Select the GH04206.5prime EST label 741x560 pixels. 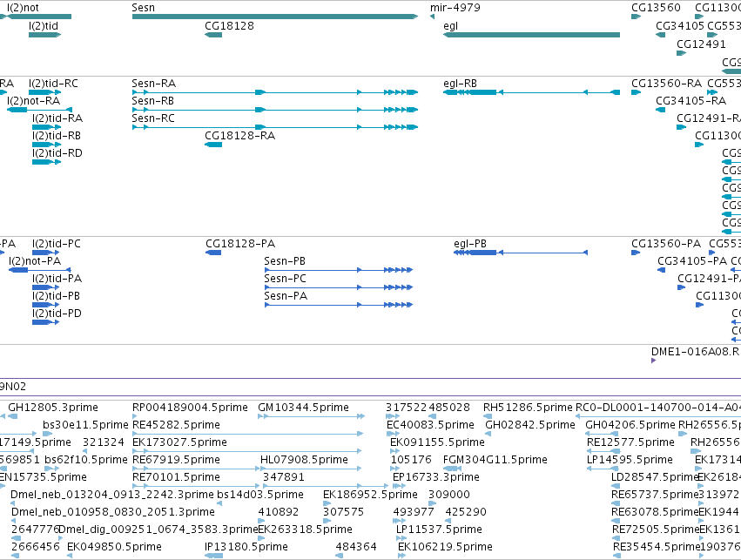click(x=630, y=425)
